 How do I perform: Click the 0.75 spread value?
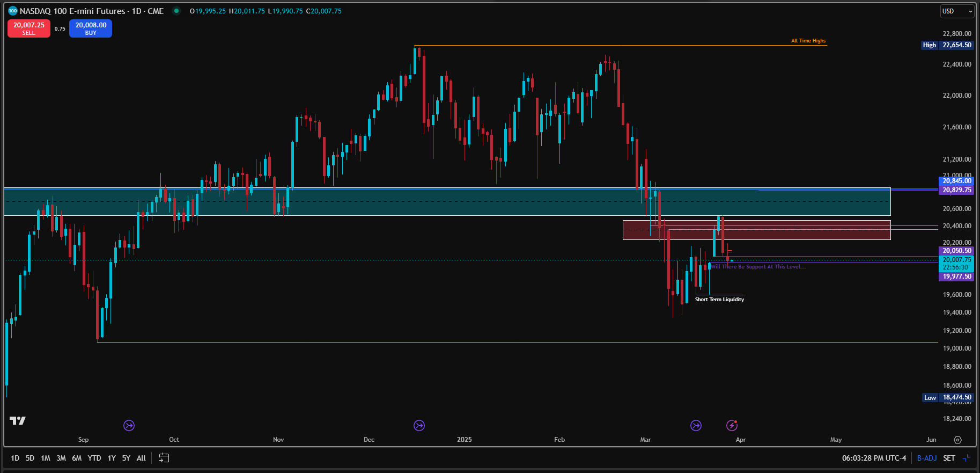pyautogui.click(x=60, y=29)
